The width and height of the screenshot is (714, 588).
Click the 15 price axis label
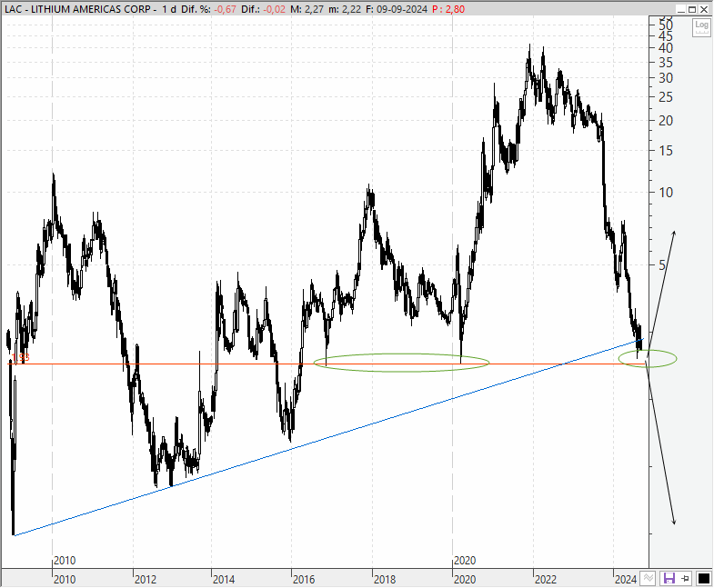tap(666, 151)
